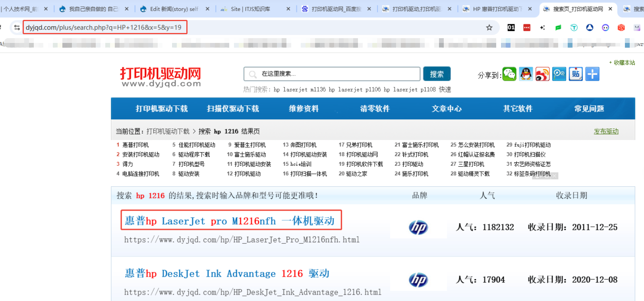Viewport: 644px width, 301px height.
Task: Open keyword link 13 奔图打印机
Action: point(304,145)
